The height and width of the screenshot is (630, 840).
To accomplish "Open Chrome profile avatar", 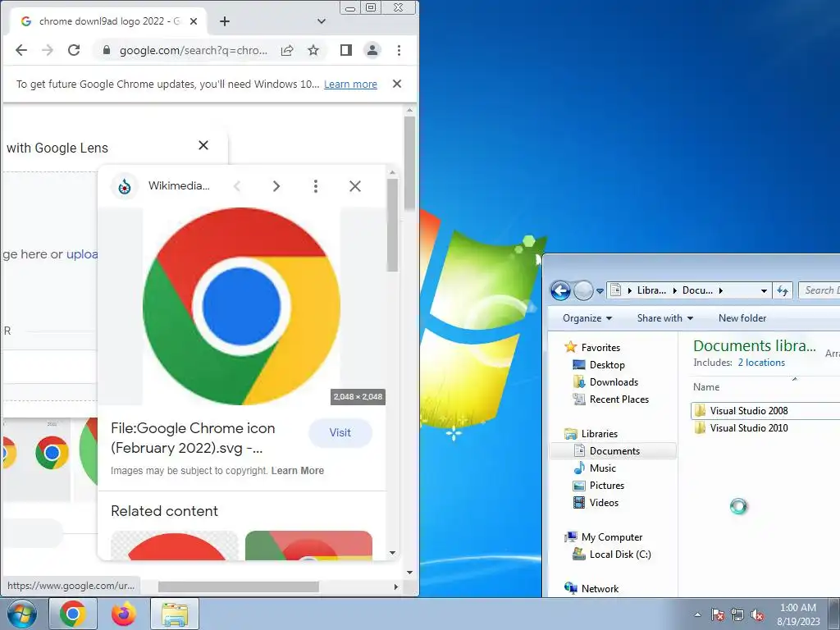I will click(x=372, y=50).
